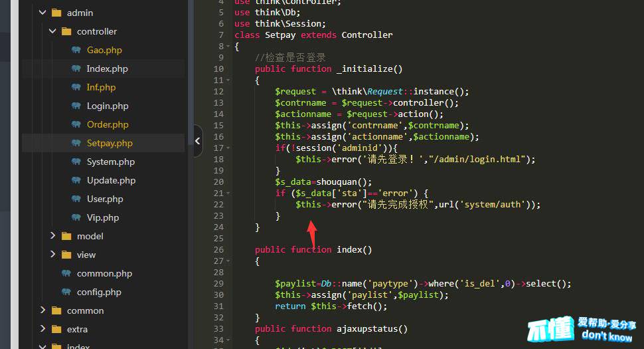Open Vip.php from the sidebar
The height and width of the screenshot is (349, 644).
tap(102, 217)
